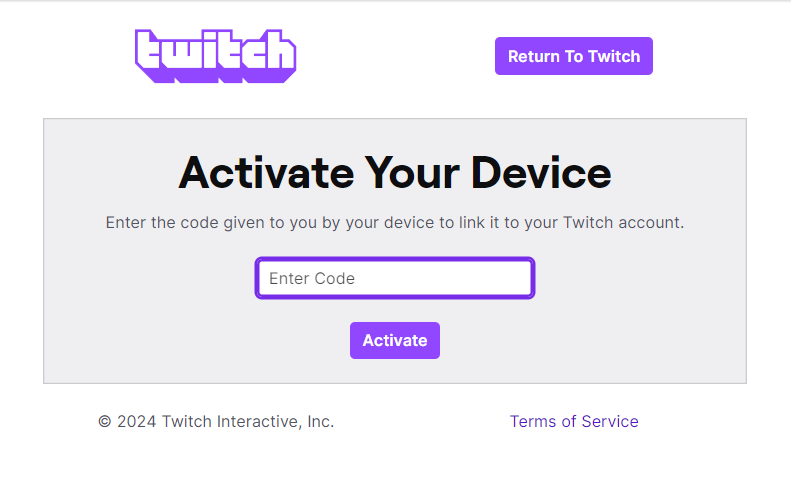Click the word Activate in the heading
This screenshot has width=791, height=483.
pyautogui.click(x=266, y=173)
